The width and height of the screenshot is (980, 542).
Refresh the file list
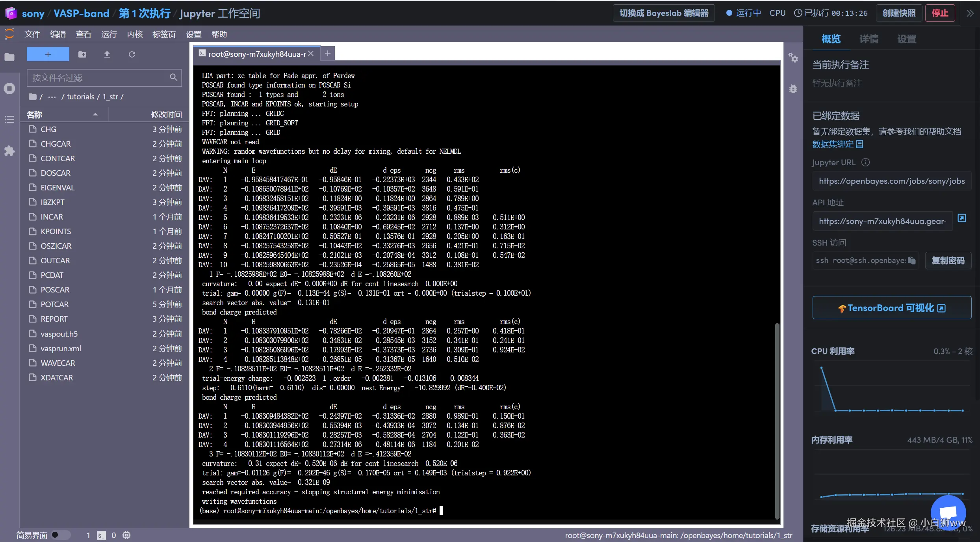[132, 54]
